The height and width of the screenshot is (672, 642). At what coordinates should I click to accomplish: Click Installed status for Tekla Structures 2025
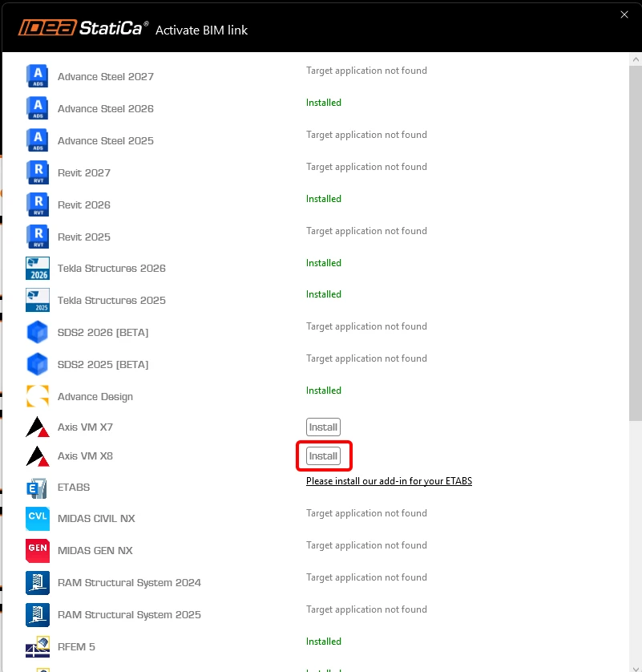(324, 294)
